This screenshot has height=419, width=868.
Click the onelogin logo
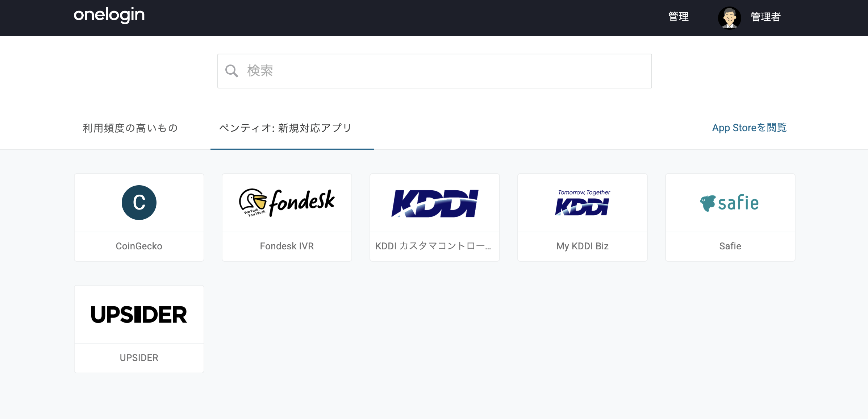click(x=109, y=15)
